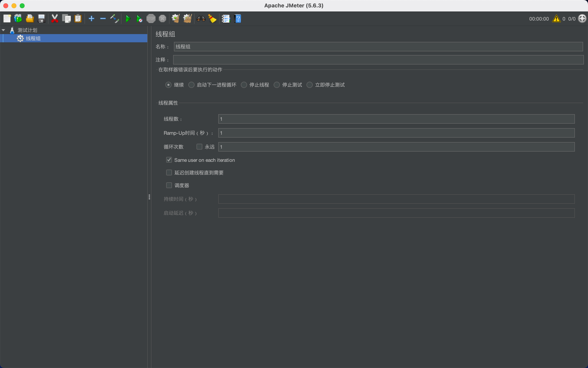The height and width of the screenshot is (368, 588).
Task: Click the Reset search yellow broom icon
Action: [212, 18]
